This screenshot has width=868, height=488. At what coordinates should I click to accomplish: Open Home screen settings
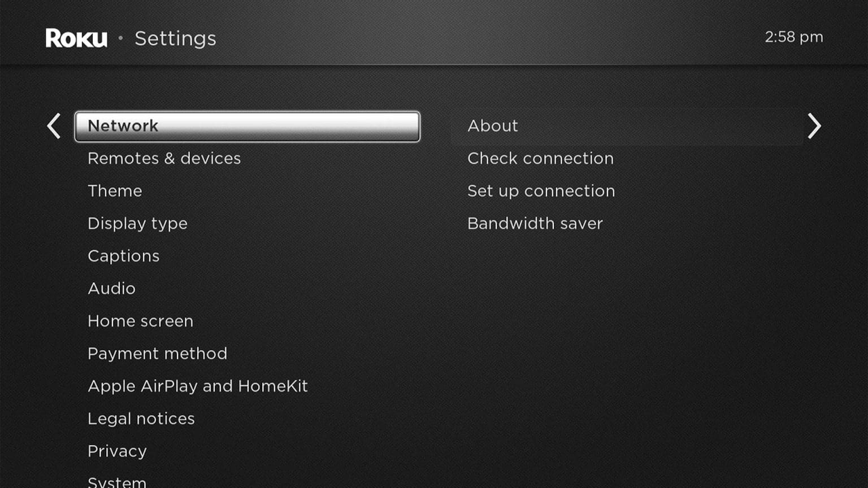(140, 320)
